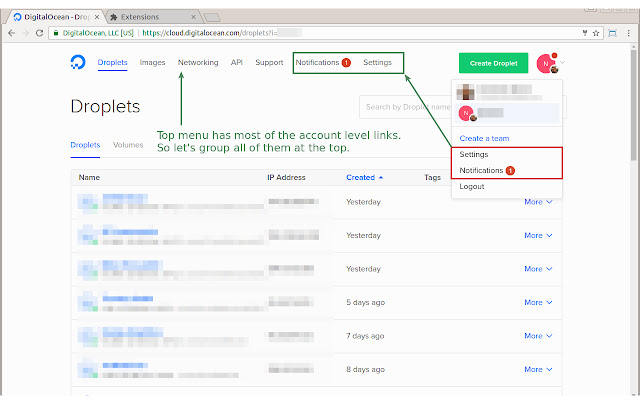This screenshot has height=400, width=640.
Task: Close the DigitalOcean browser tab
Action: coord(97,17)
